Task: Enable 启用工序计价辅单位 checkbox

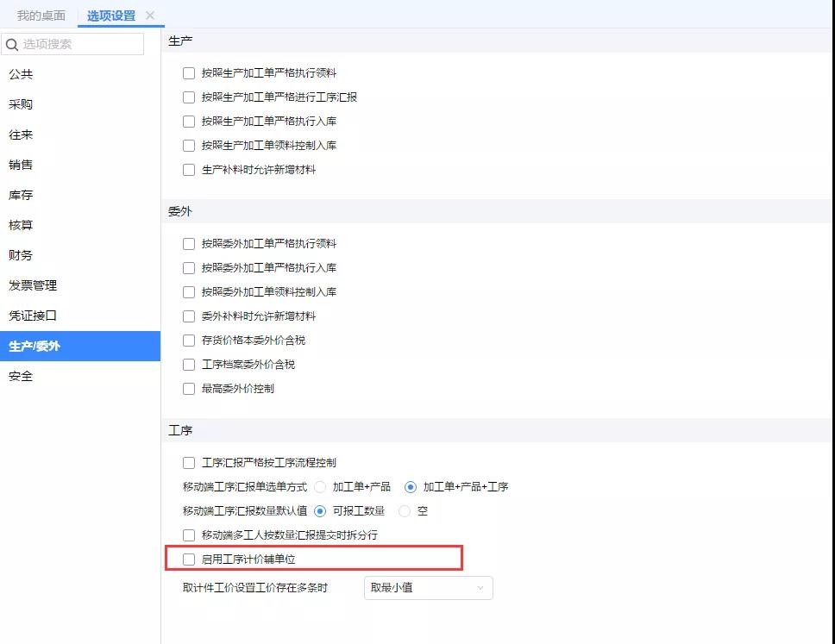Action: 189,560
